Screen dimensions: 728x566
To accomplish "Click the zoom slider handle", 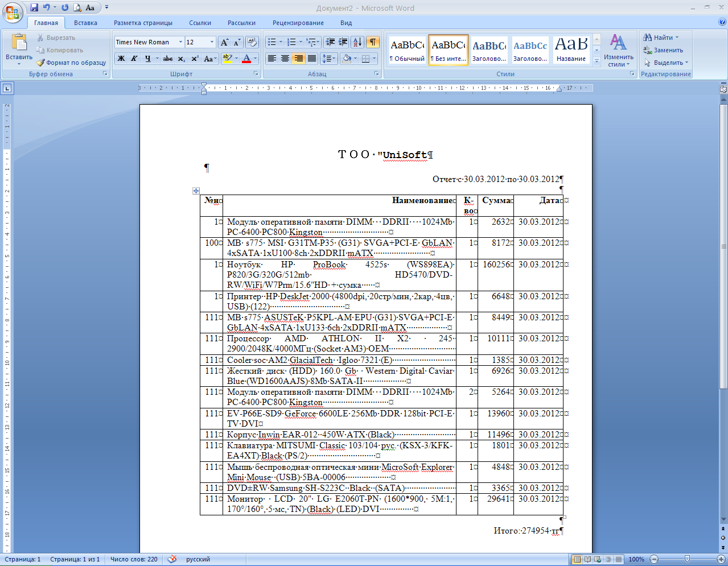I will tap(687, 559).
